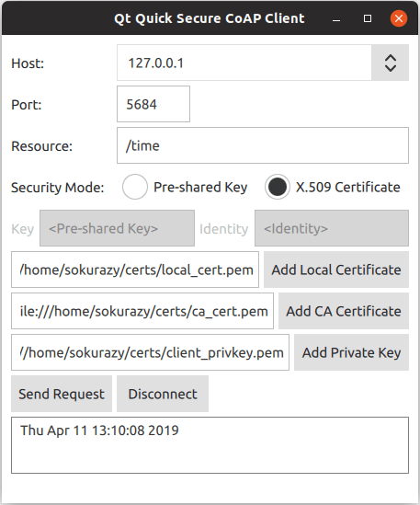420x505 pixels.
Task: Hit the Add Private Key button
Action: tap(351, 352)
